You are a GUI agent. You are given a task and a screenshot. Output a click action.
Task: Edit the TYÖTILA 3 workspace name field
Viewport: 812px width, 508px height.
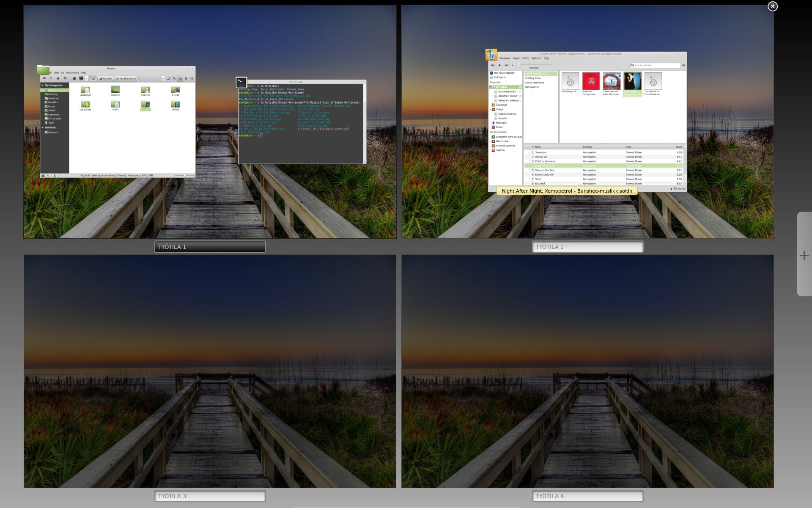click(210, 496)
